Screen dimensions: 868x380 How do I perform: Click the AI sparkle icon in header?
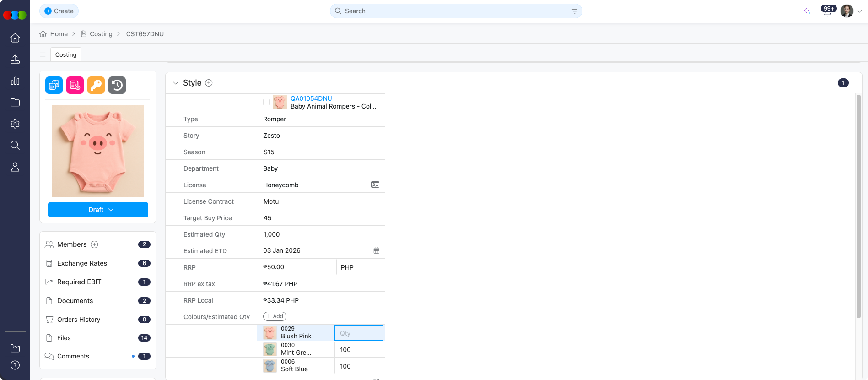807,11
